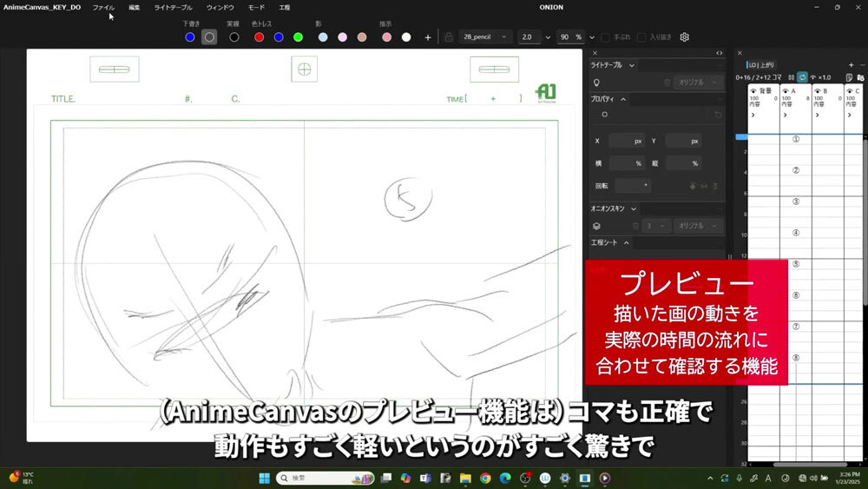The image size is (868, 489).
Task: Pick the red 色トレス color swatch
Action: tap(259, 37)
